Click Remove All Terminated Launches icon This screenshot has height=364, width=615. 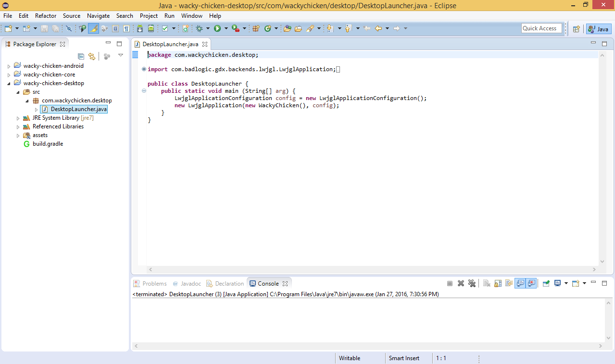click(x=472, y=284)
